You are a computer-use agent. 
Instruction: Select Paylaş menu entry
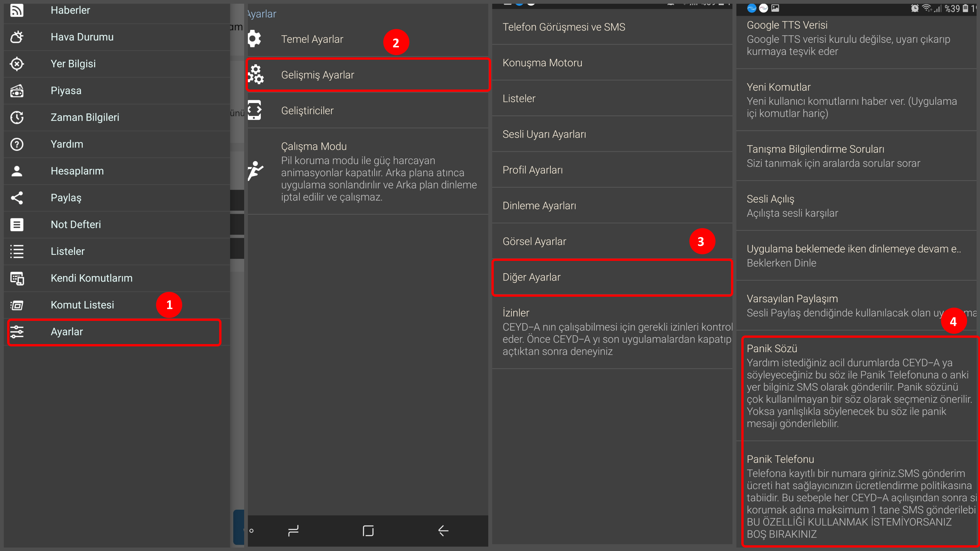tap(117, 198)
